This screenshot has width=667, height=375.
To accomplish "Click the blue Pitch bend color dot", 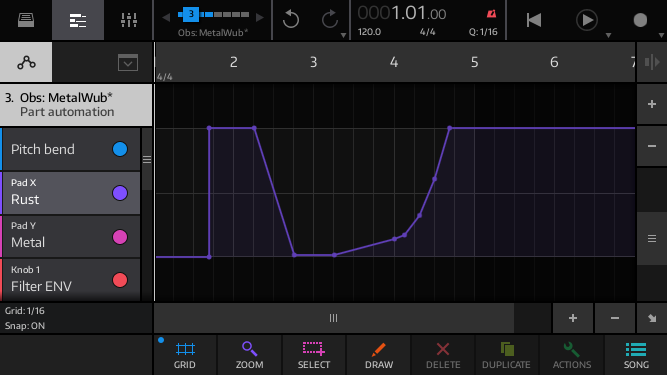I will click(120, 149).
